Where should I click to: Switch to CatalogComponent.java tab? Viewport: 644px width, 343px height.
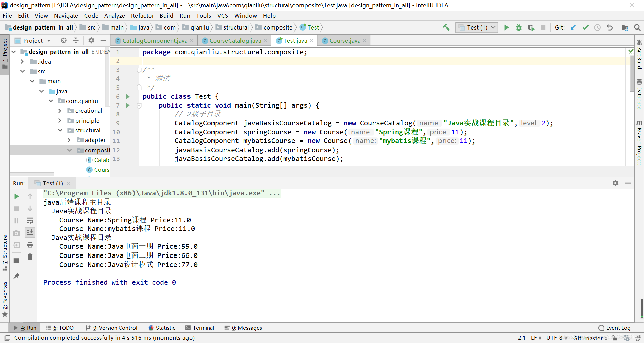[154, 40]
